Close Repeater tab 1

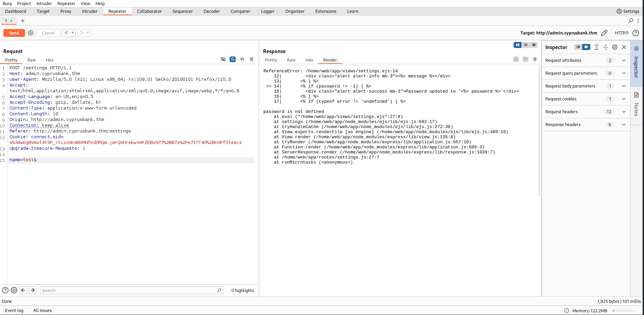11,21
